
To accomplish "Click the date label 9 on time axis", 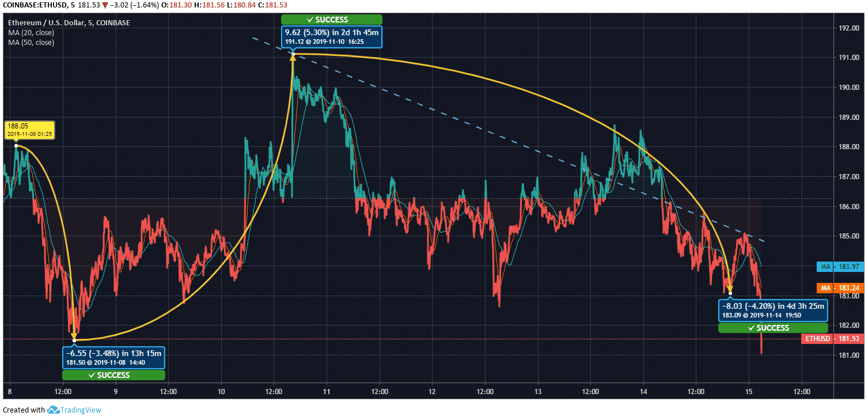I will click(x=116, y=391).
